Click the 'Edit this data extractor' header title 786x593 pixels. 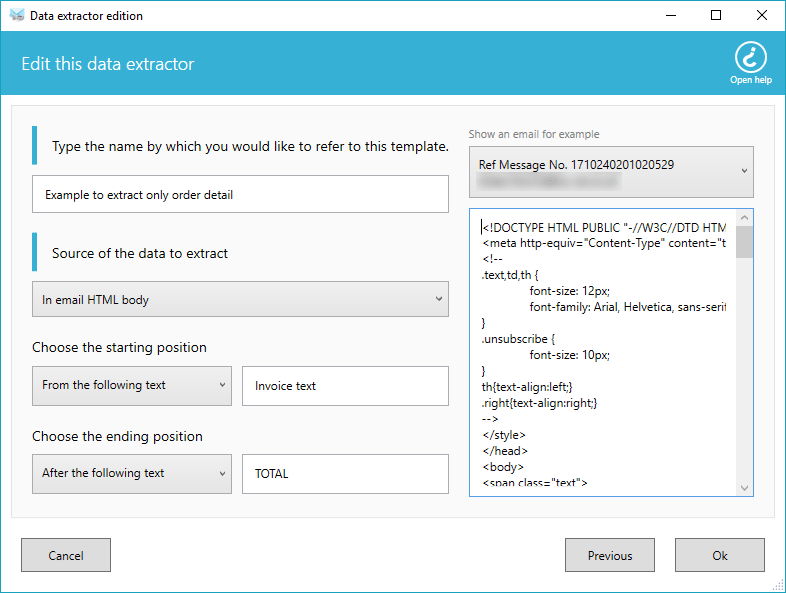[108, 64]
